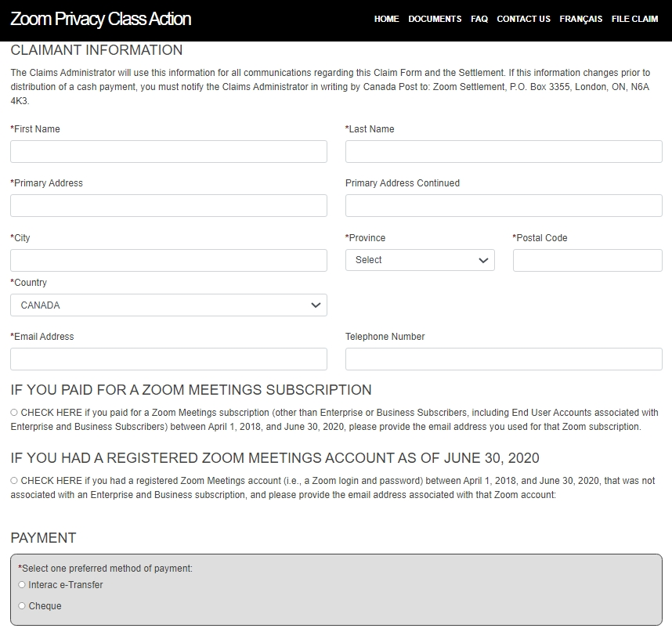Click the Province dropdown chevron arrow
The image size is (672, 632).
(x=483, y=261)
